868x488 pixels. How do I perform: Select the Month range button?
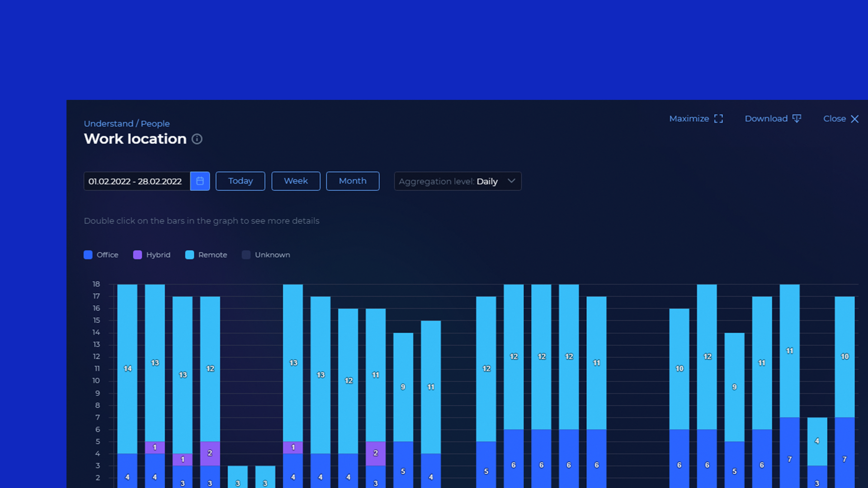point(353,181)
